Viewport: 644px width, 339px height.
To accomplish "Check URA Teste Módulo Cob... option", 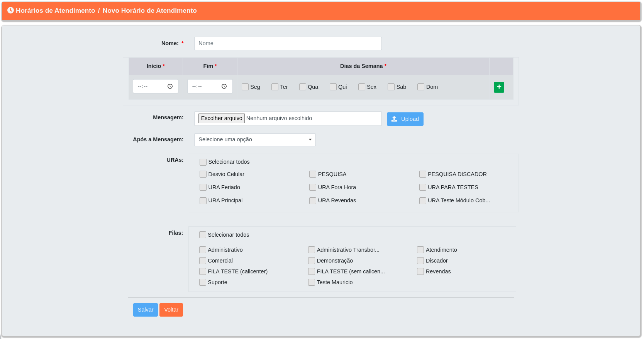I will tap(423, 200).
